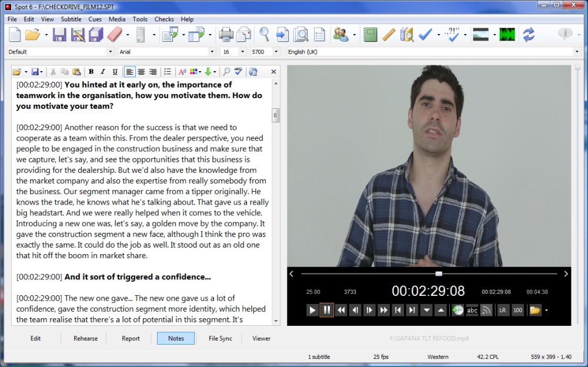
Task: Open print preview magnifier page icon
Action: tap(300, 35)
